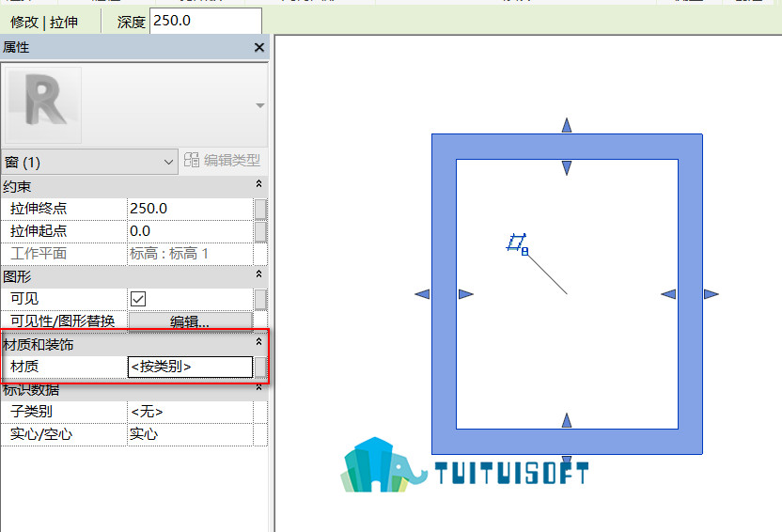
Task: Click the associate parameter button for 材质
Action: [x=260, y=367]
